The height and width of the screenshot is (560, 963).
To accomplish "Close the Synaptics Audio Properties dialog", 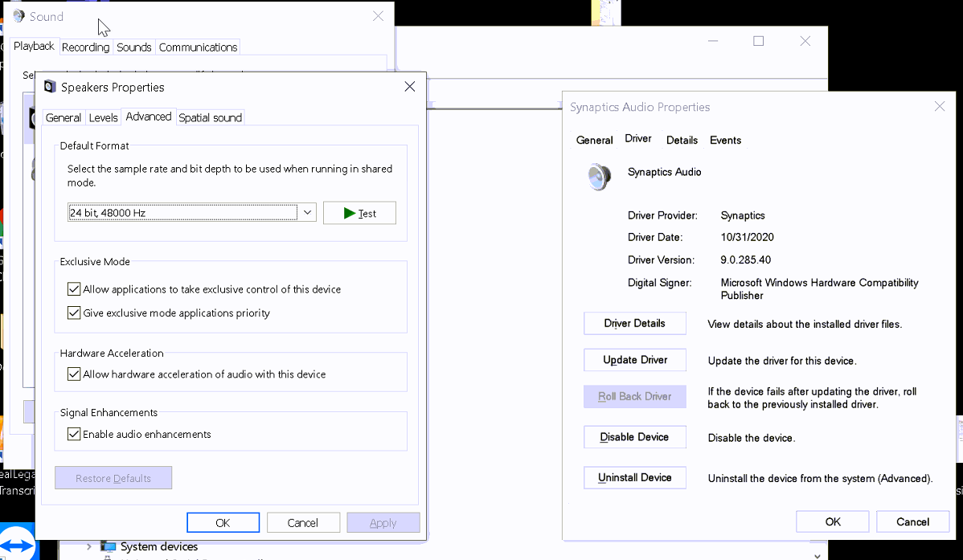I will point(939,106).
